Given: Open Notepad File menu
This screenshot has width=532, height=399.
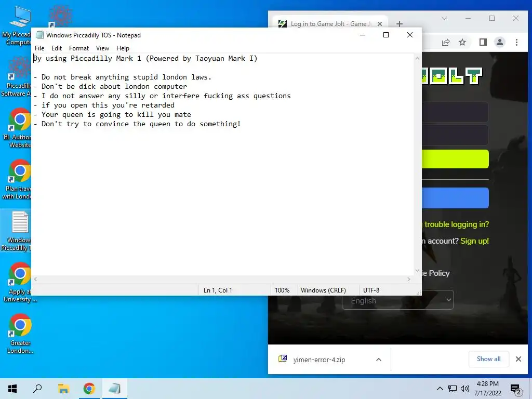Looking at the screenshot, I should click(x=39, y=48).
